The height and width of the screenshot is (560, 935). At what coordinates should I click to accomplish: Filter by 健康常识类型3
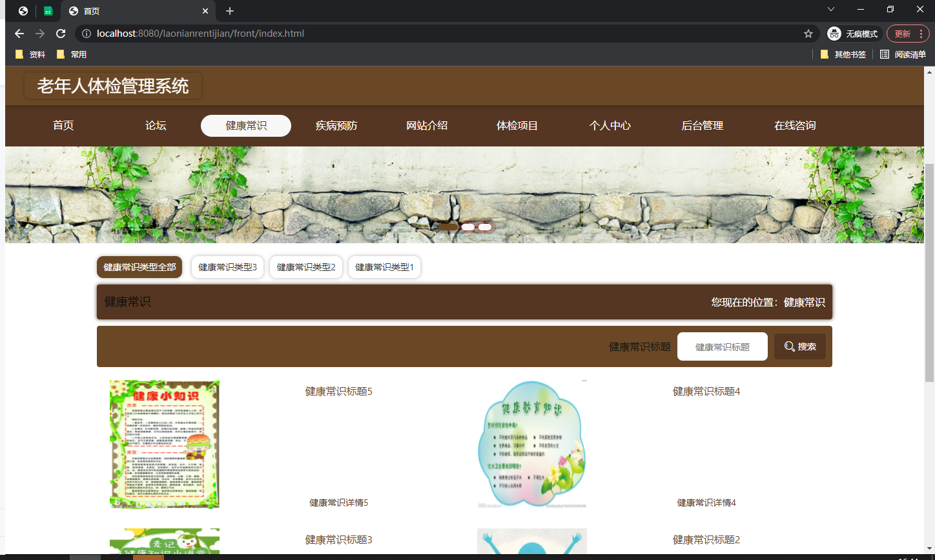(x=227, y=267)
